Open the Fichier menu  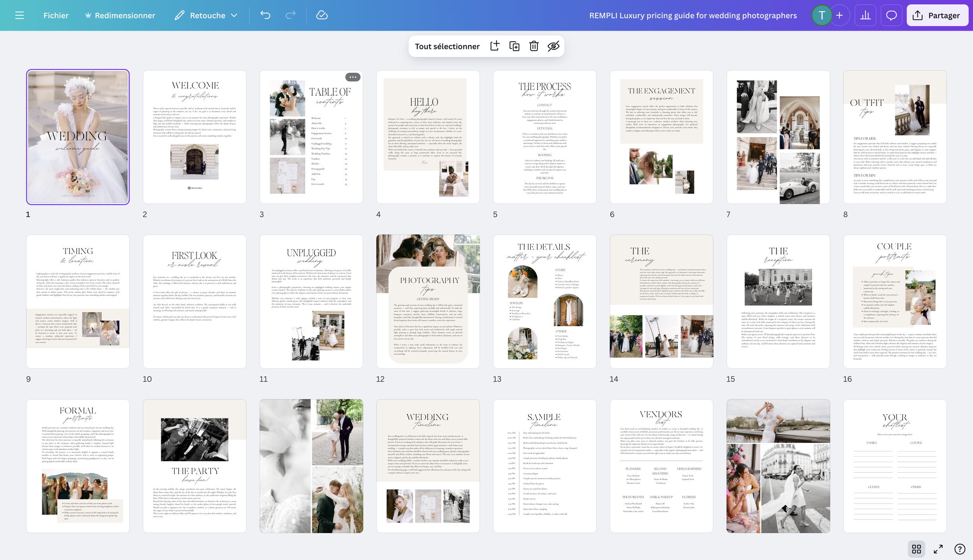pos(56,15)
